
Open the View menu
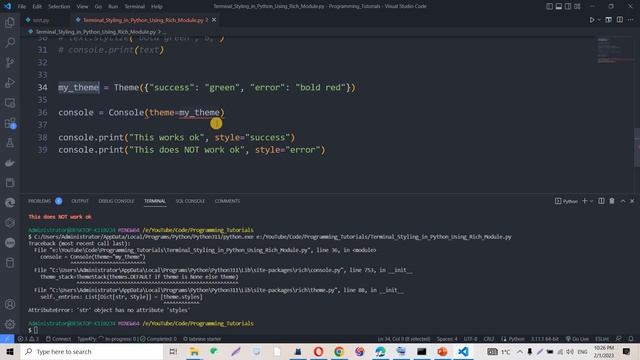(x=82, y=7)
